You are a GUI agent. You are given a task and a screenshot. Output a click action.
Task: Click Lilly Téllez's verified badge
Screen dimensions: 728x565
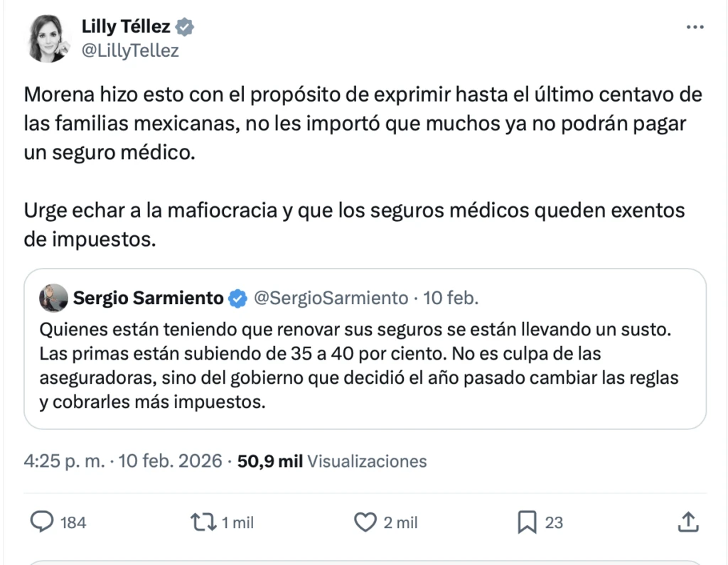point(186,28)
